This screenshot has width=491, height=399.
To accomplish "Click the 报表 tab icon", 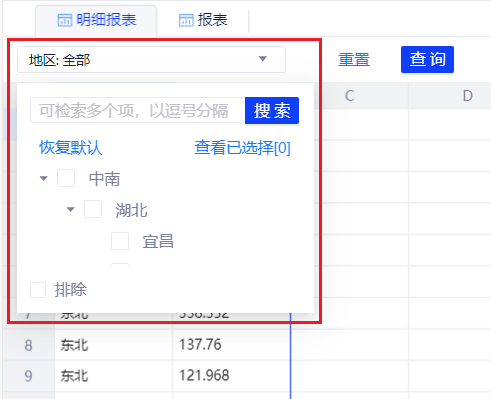I will 186,20.
